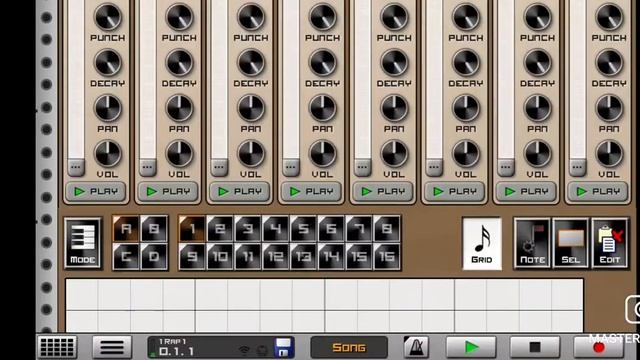Screen dimensions: 640x360
Task: Open channel 3 sample options (…) button
Action: pyautogui.click(x=219, y=167)
